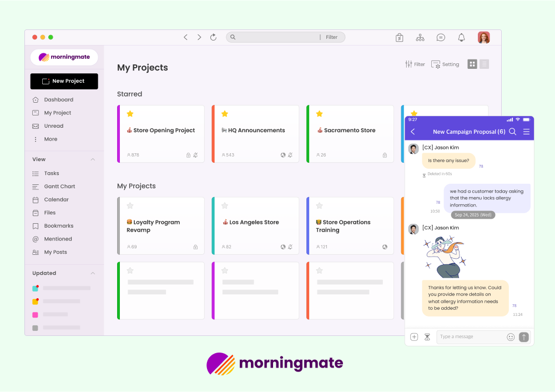The width and height of the screenshot is (555, 392).
Task: Collapse the Updated section in sidebar
Action: point(93,273)
